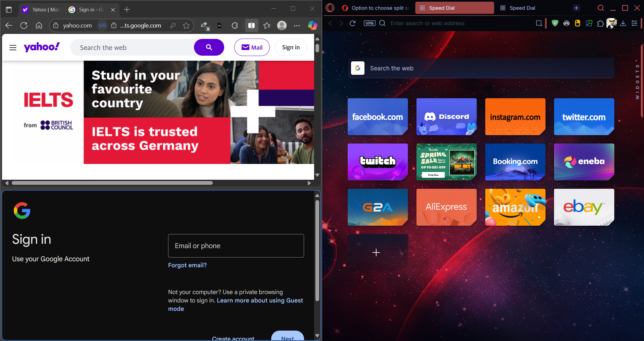Switch to the Option to choose split screen tab in Opera
Viewport: 644px width, 341px height.
tap(376, 8)
